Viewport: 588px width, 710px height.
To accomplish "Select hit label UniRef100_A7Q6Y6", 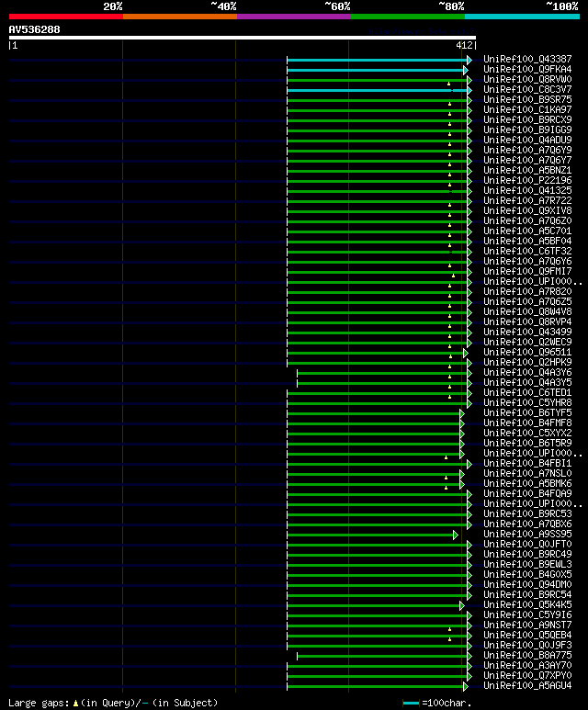I will click(x=527, y=261).
